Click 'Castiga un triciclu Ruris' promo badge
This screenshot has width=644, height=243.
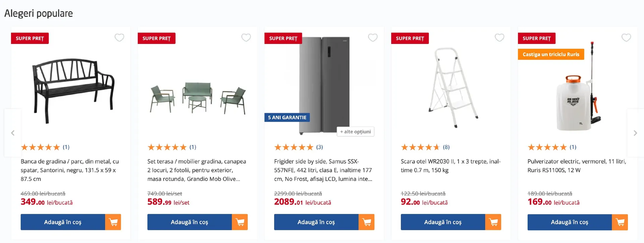[x=551, y=54]
